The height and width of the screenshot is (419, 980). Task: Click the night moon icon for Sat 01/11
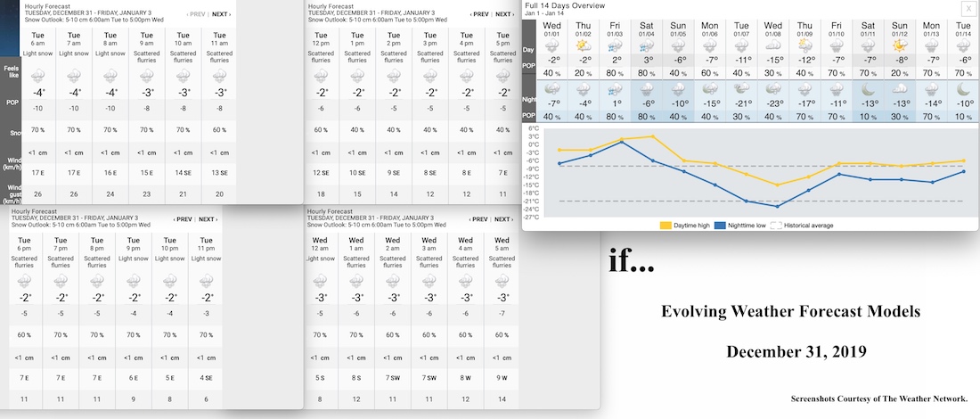point(868,89)
